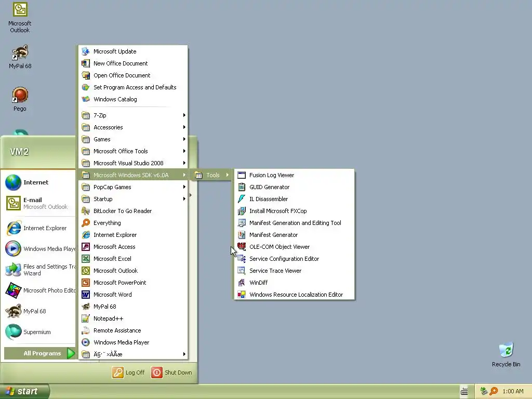
Task: Expand the Accessories folder arrow
Action: coord(184,127)
